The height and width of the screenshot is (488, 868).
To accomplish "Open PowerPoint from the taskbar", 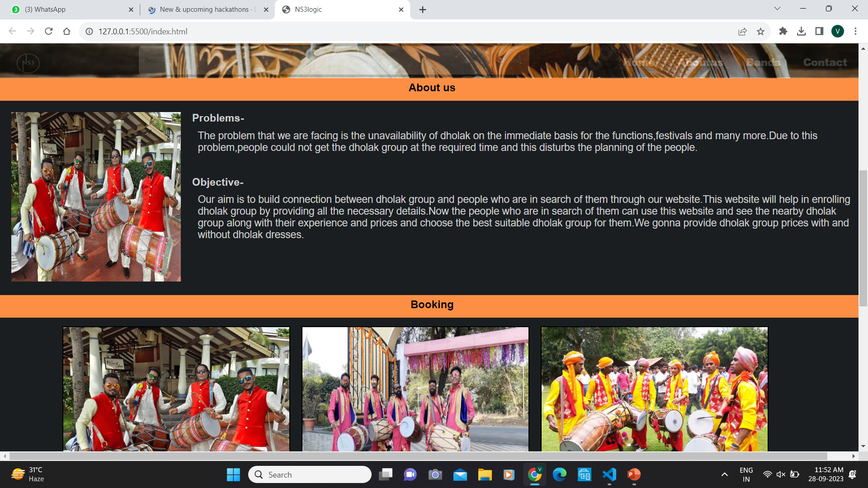I will (x=634, y=474).
